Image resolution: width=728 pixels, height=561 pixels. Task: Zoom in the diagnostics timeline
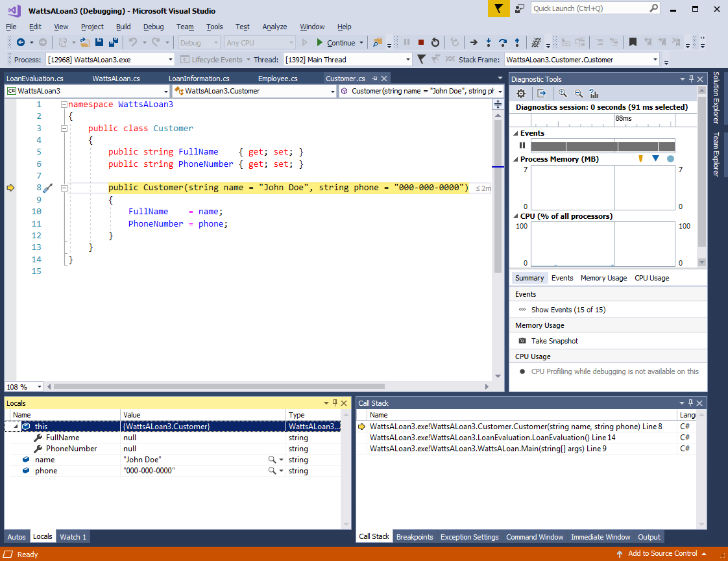click(563, 93)
